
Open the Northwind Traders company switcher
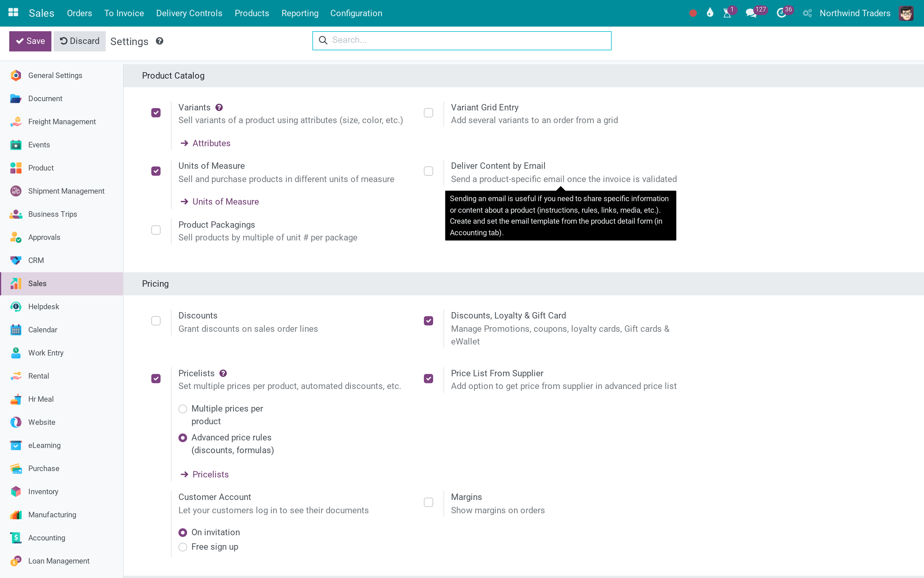855,13
